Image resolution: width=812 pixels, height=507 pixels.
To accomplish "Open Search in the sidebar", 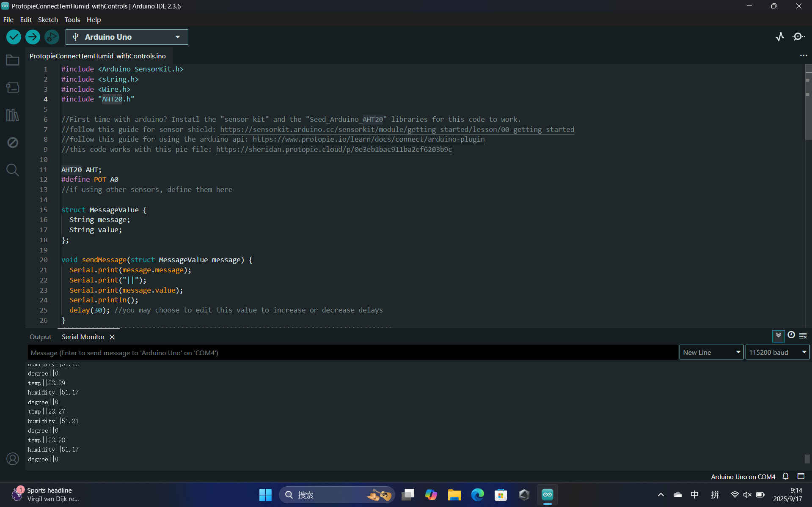I will point(12,170).
